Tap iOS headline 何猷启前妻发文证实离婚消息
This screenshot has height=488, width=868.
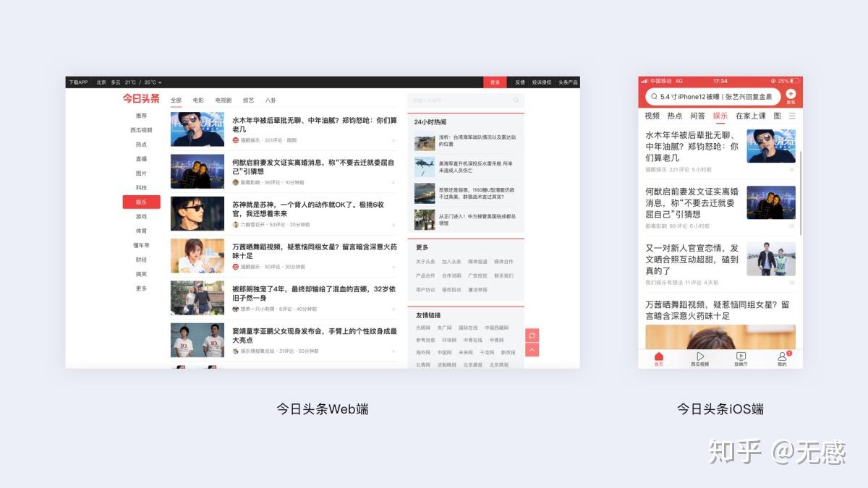pos(692,202)
